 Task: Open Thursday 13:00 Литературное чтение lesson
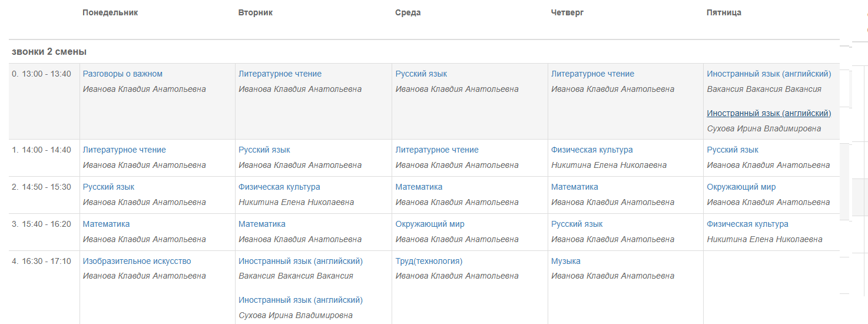[592, 74]
